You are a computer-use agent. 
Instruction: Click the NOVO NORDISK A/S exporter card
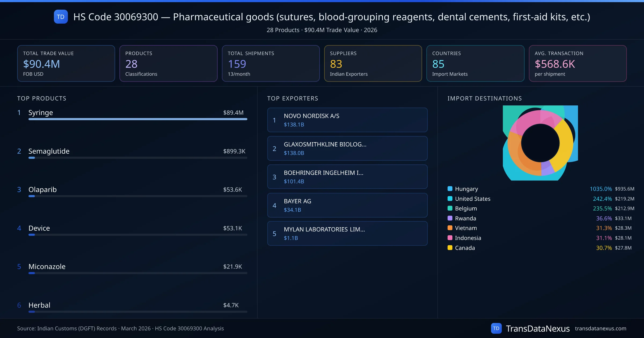pos(347,120)
